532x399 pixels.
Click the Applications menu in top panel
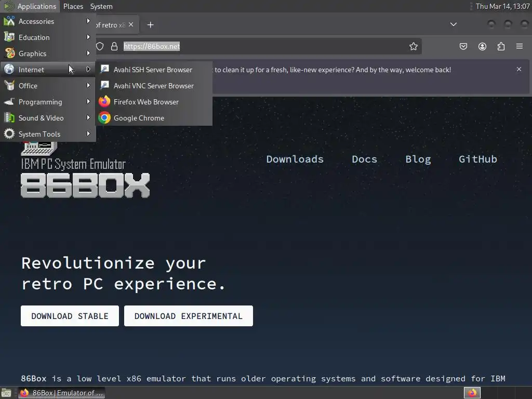click(x=30, y=6)
